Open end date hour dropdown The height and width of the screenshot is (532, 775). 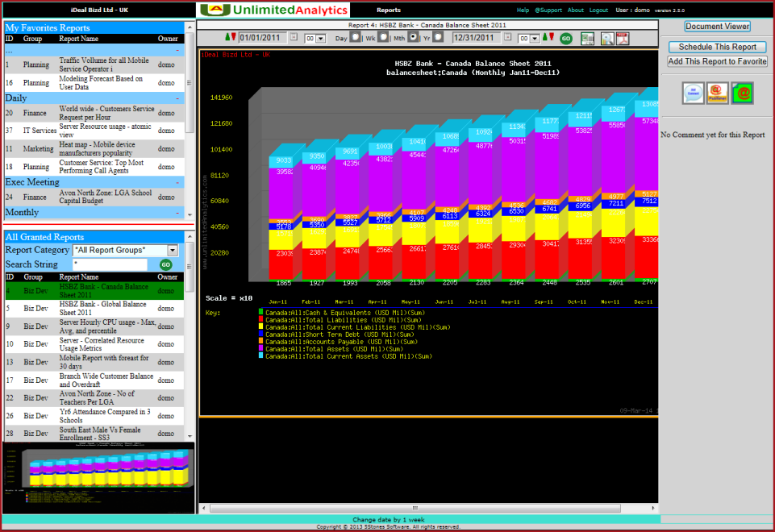(x=529, y=38)
